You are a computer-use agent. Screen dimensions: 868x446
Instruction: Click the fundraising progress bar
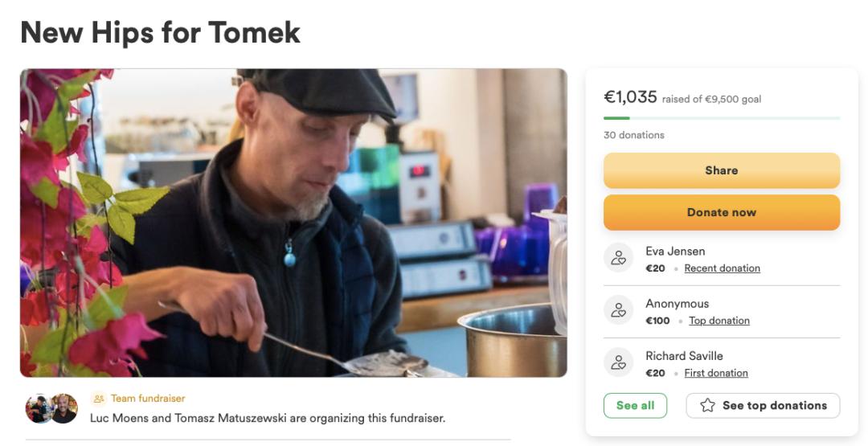pos(721,118)
